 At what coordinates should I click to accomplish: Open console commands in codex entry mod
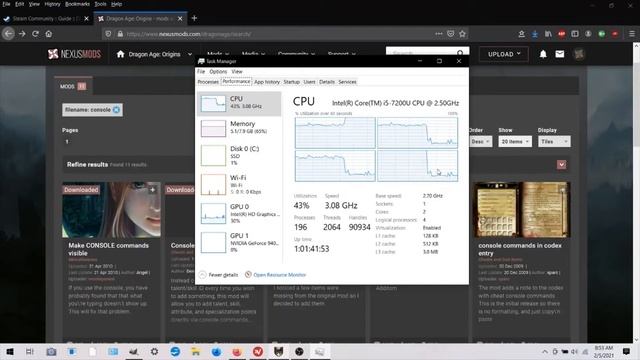(520, 249)
